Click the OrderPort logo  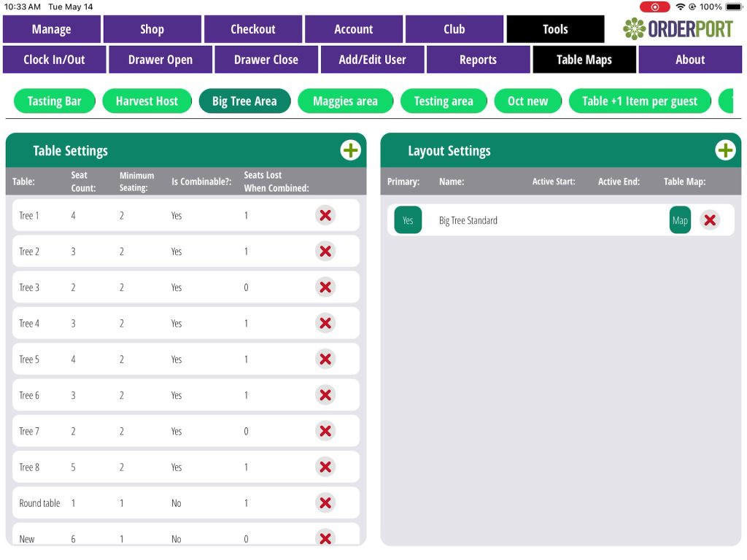pos(678,29)
